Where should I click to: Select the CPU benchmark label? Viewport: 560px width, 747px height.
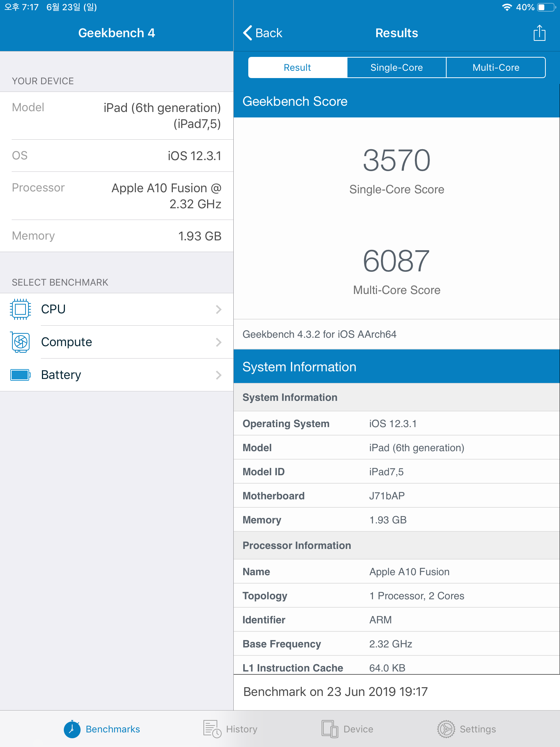coord(53,309)
